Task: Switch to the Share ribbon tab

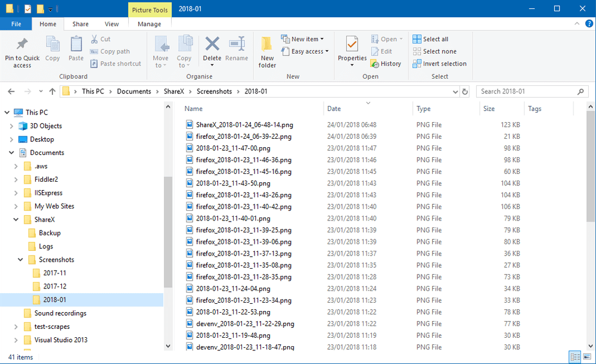Action: point(80,24)
